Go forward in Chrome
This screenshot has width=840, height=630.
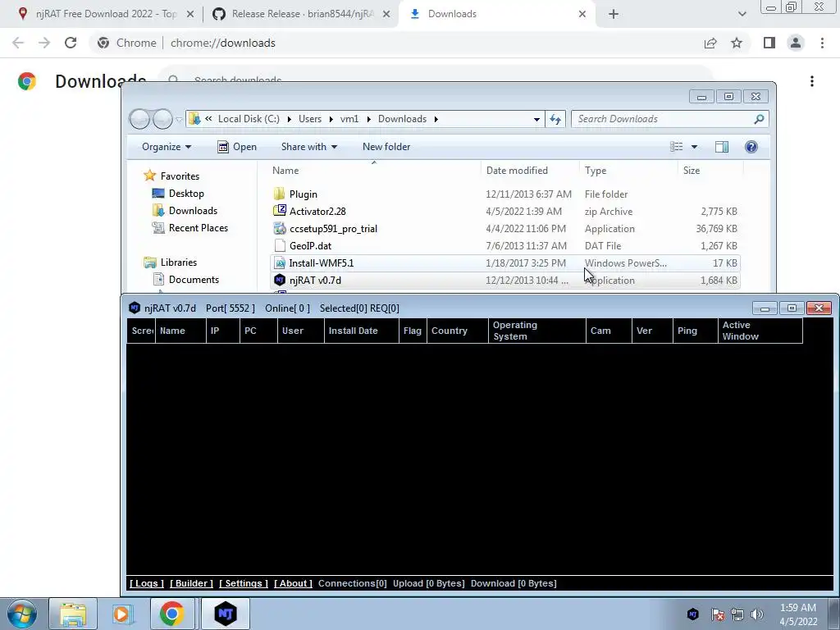(44, 43)
